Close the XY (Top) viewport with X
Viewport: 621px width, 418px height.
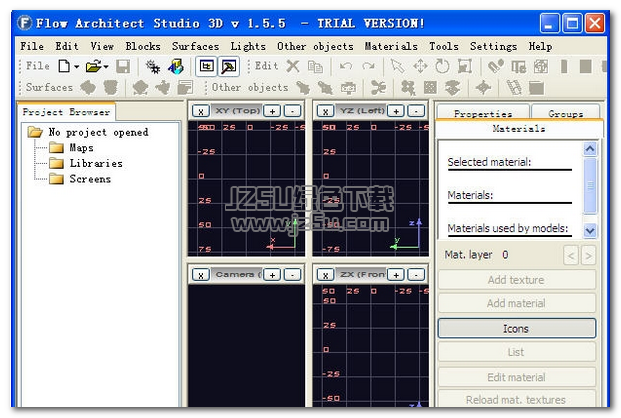[201, 111]
